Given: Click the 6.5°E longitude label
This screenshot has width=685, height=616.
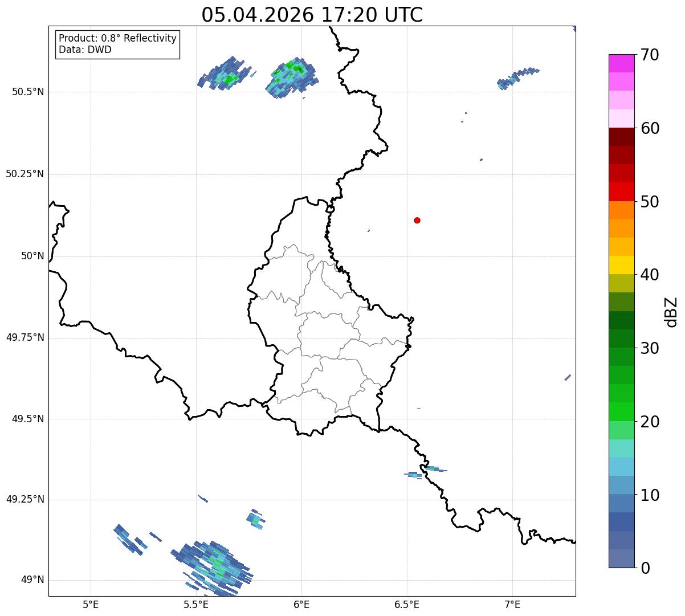Looking at the screenshot, I should pos(407,604).
